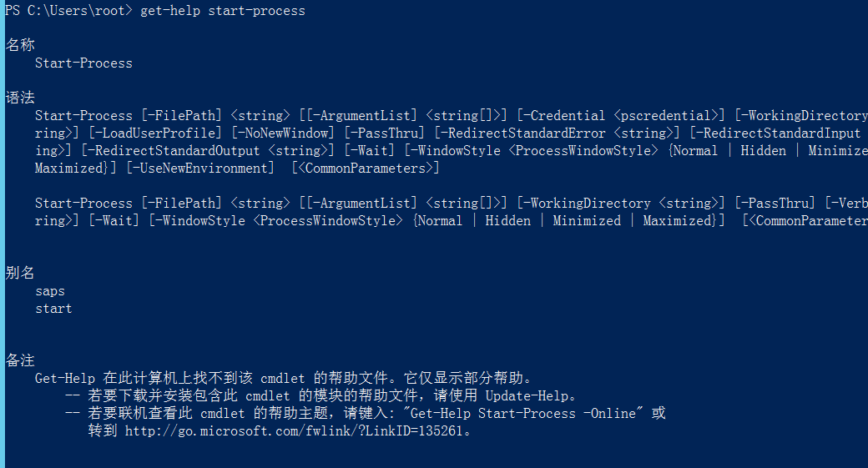Click the saps alias
The image size is (868, 468).
pyautogui.click(x=50, y=291)
